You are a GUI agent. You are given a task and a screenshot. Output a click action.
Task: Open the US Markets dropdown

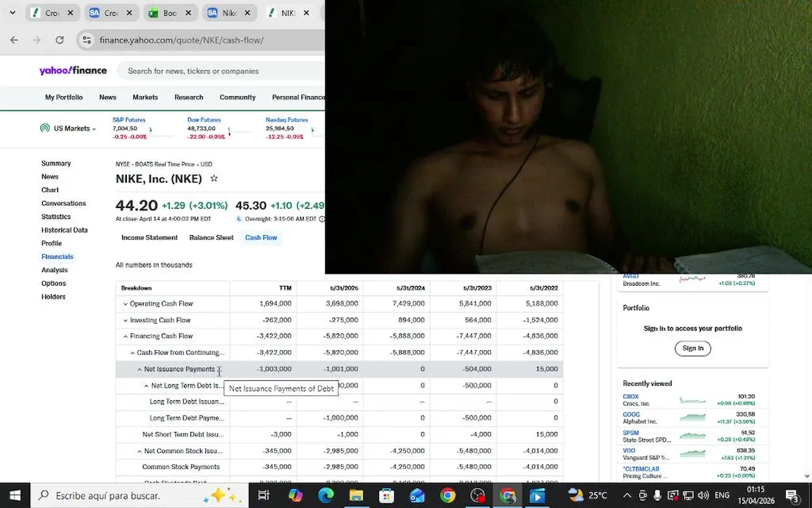pos(68,128)
